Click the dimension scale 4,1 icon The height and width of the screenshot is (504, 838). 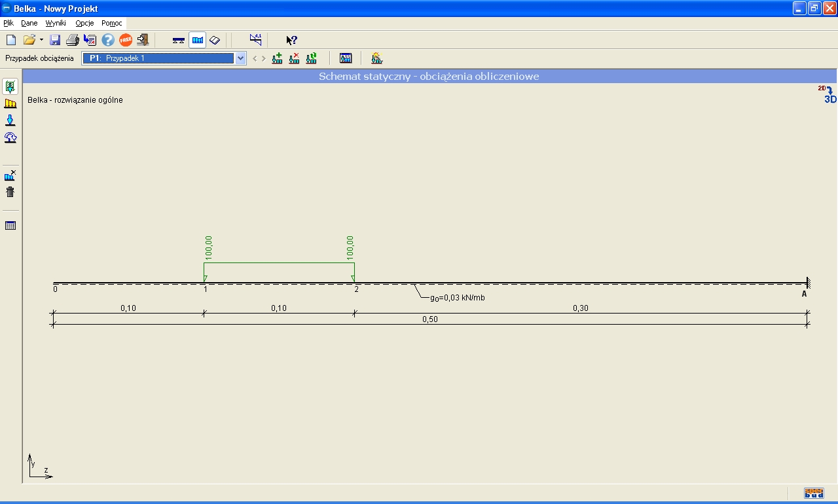[256, 40]
